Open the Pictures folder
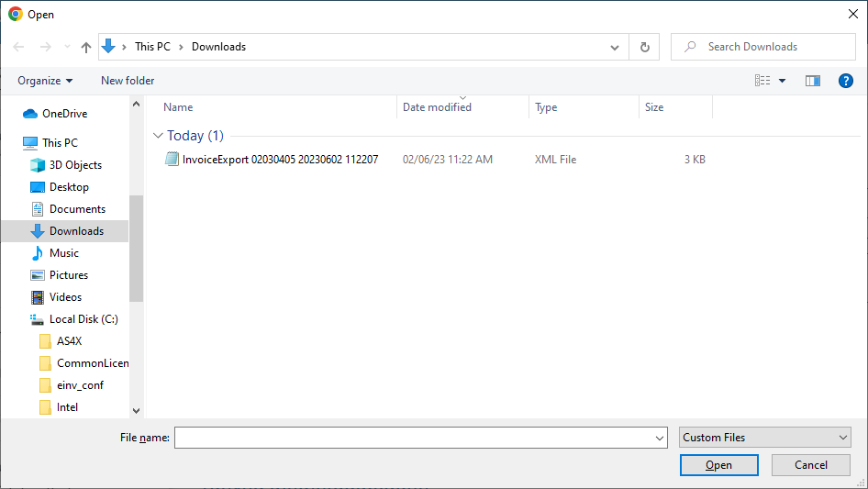Image resolution: width=868 pixels, height=489 pixels. tap(69, 275)
